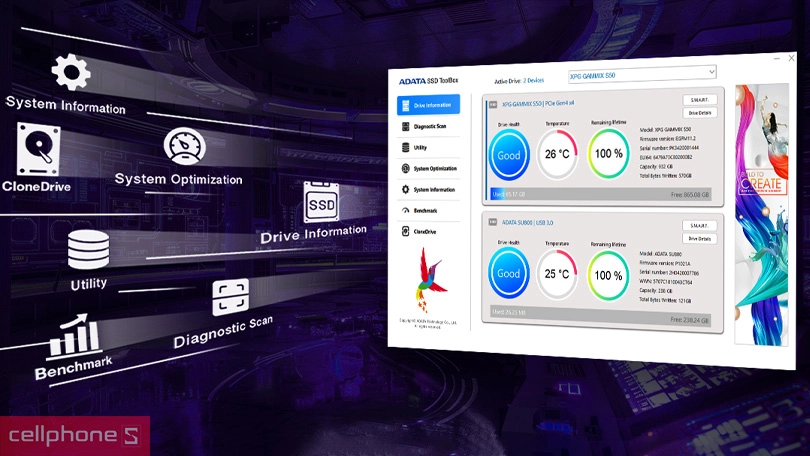Click 'Free: 865.08 GB' text

pyautogui.click(x=690, y=195)
